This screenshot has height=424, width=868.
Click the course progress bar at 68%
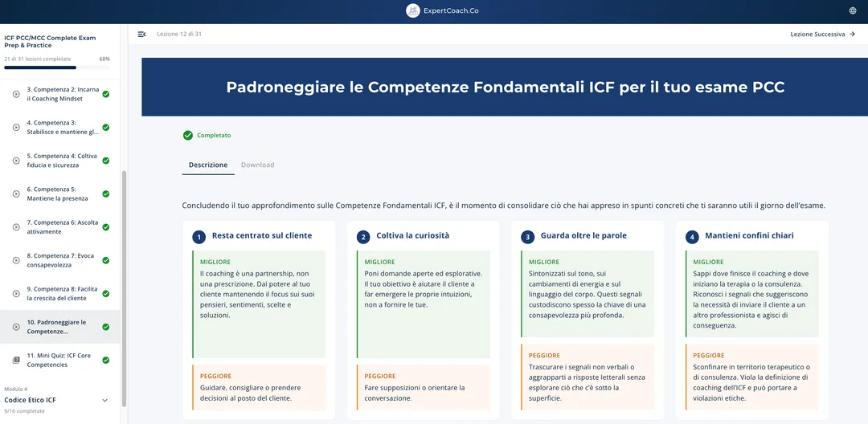pos(57,67)
